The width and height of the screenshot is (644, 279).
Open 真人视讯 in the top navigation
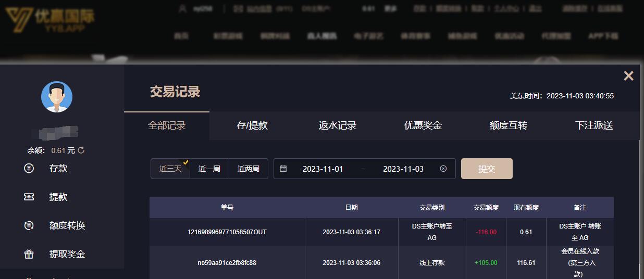click(322, 36)
